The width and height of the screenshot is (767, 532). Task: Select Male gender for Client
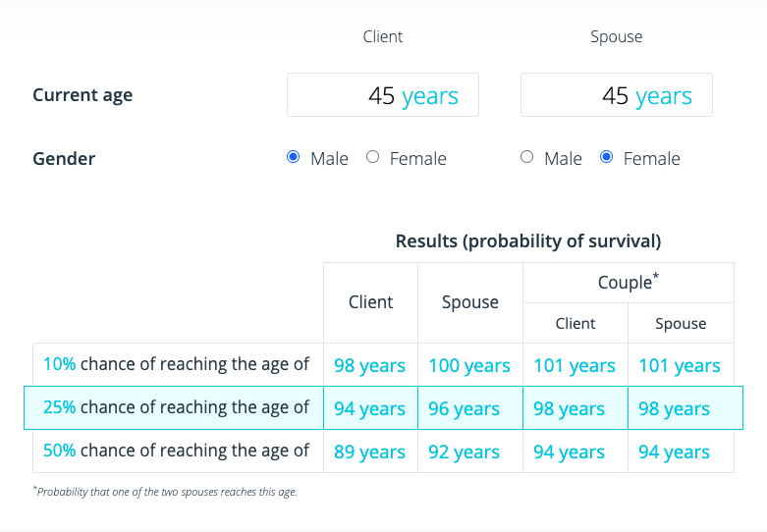[x=293, y=157]
